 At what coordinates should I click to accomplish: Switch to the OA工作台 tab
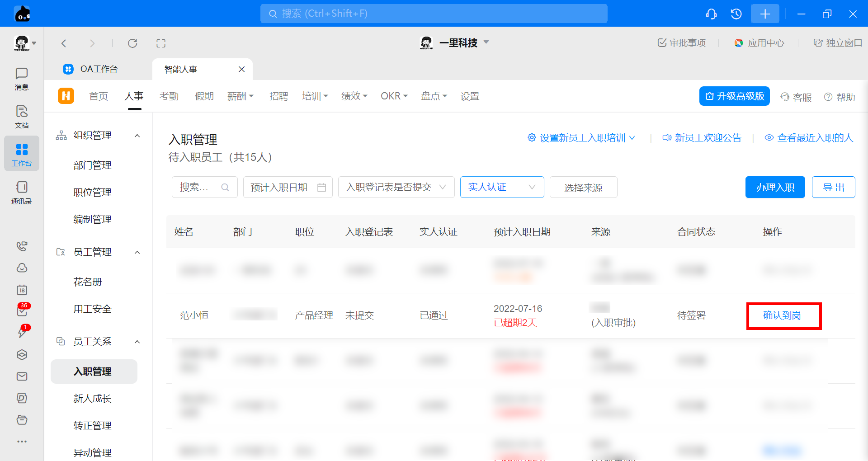99,69
